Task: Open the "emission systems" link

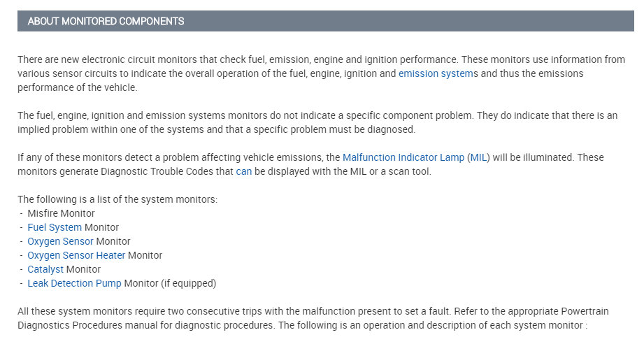Action: [436, 73]
